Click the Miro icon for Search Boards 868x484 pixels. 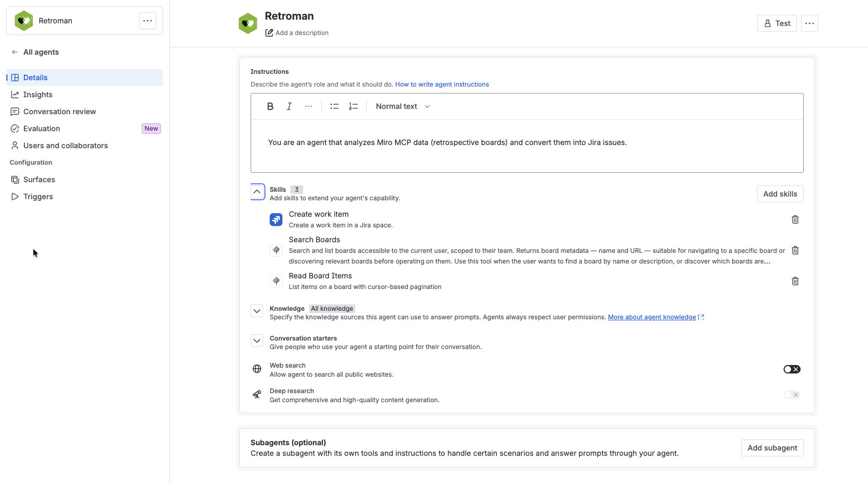click(276, 250)
